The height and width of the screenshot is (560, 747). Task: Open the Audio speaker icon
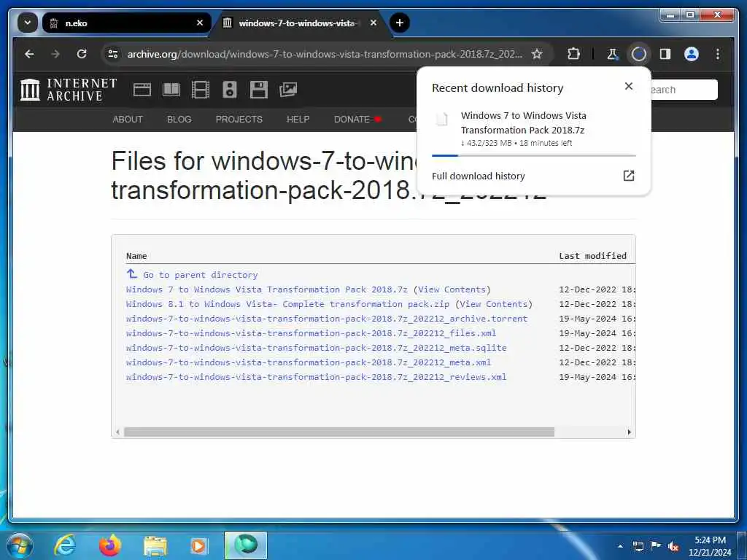(230, 90)
